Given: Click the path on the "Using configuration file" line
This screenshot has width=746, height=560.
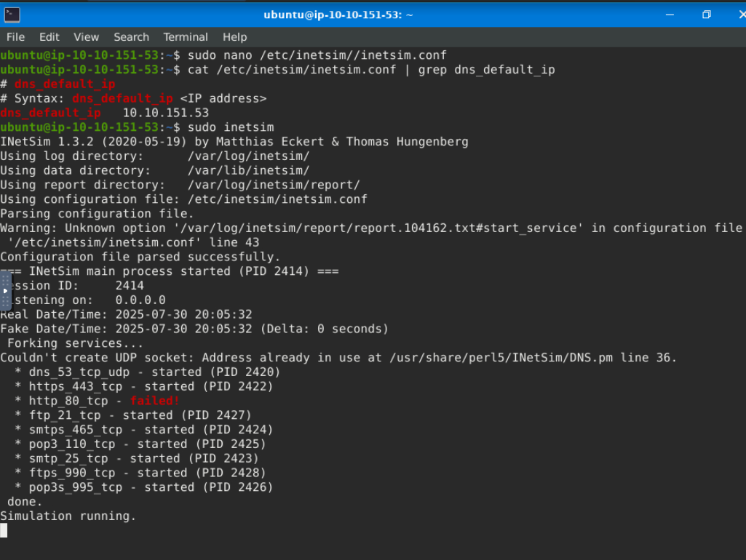Looking at the screenshot, I should click(278, 199).
